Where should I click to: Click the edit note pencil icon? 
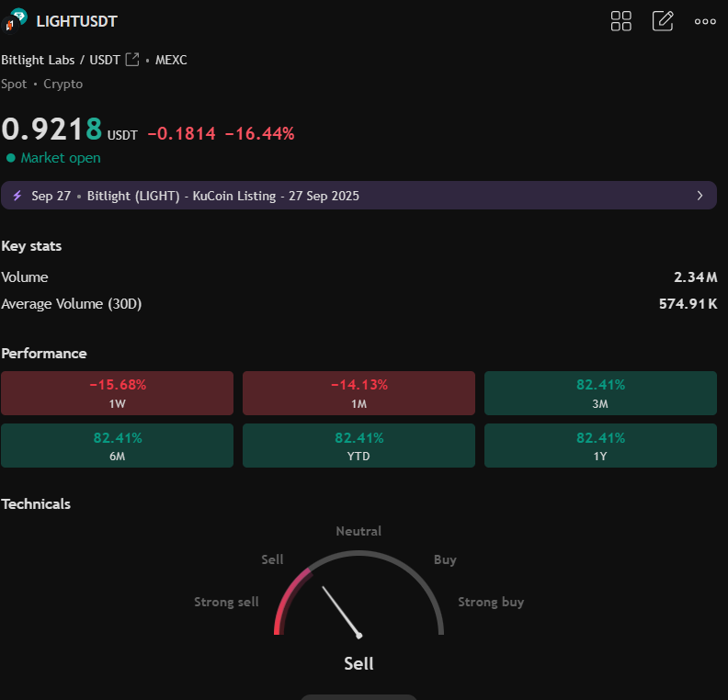point(663,21)
